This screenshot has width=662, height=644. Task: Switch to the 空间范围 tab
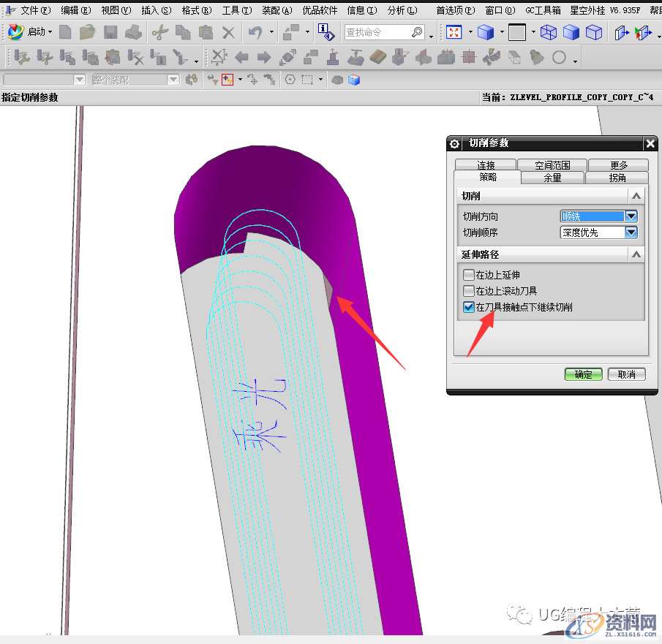(552, 165)
